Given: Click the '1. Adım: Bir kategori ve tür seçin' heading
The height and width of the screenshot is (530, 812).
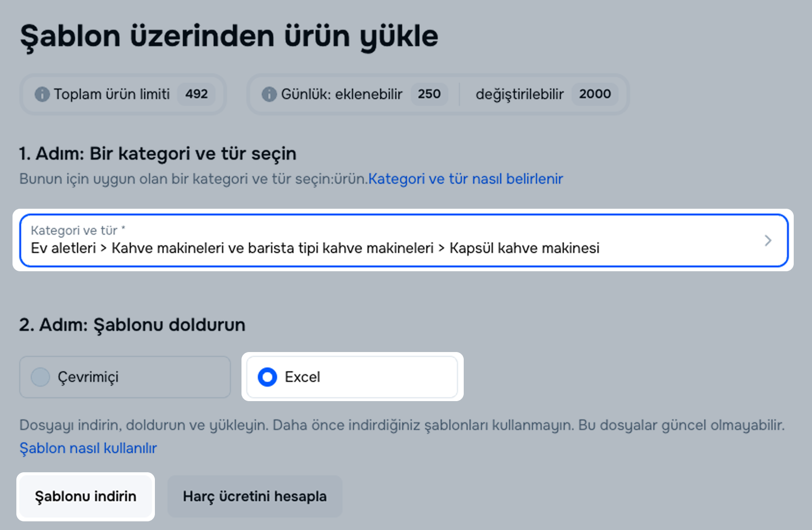Looking at the screenshot, I should (x=157, y=154).
